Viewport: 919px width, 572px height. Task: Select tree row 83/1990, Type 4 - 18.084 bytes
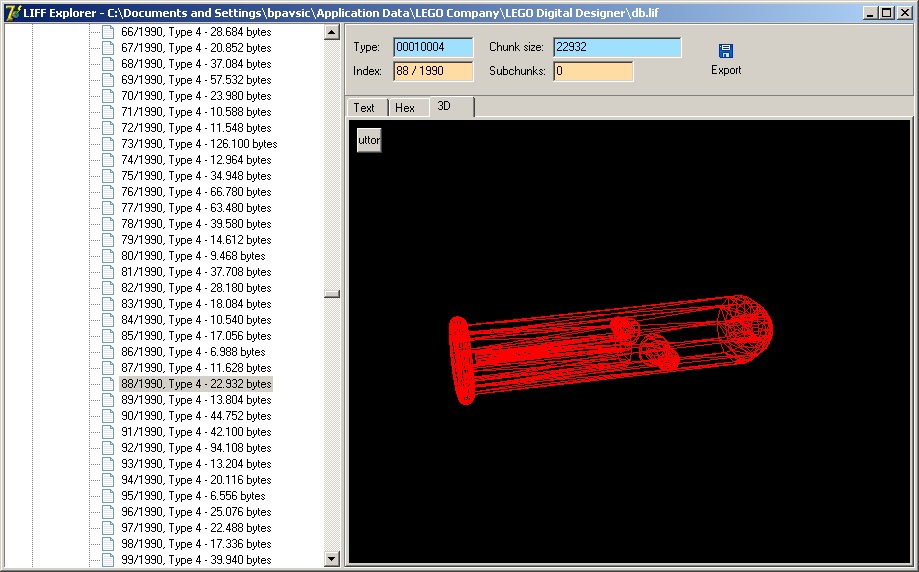(196, 304)
